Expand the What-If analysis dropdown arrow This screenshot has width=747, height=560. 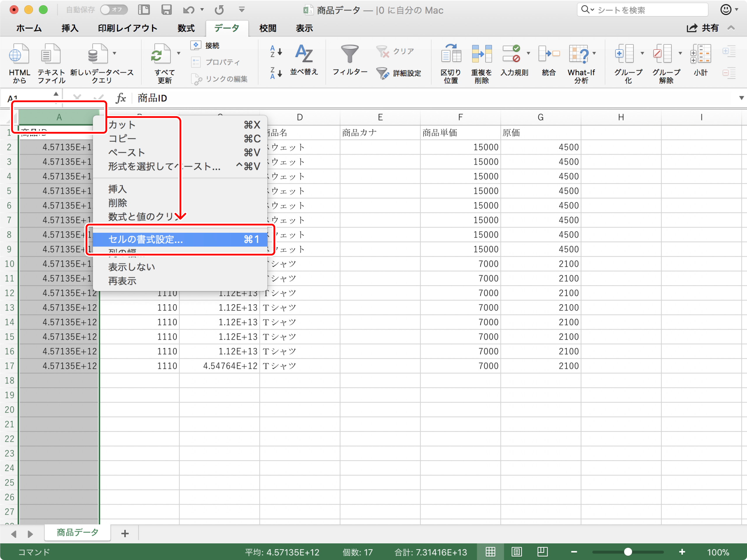(594, 53)
